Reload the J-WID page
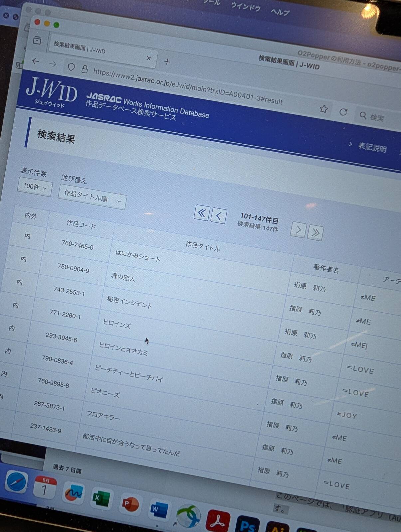The width and height of the screenshot is (401, 532). 343,112
